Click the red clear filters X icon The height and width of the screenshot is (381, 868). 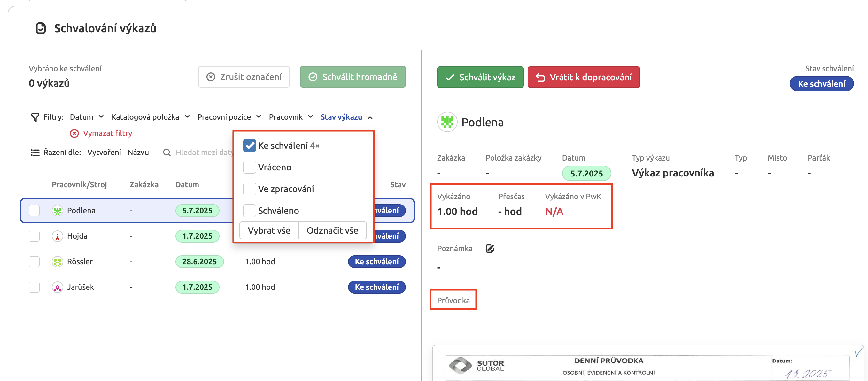pos(74,133)
